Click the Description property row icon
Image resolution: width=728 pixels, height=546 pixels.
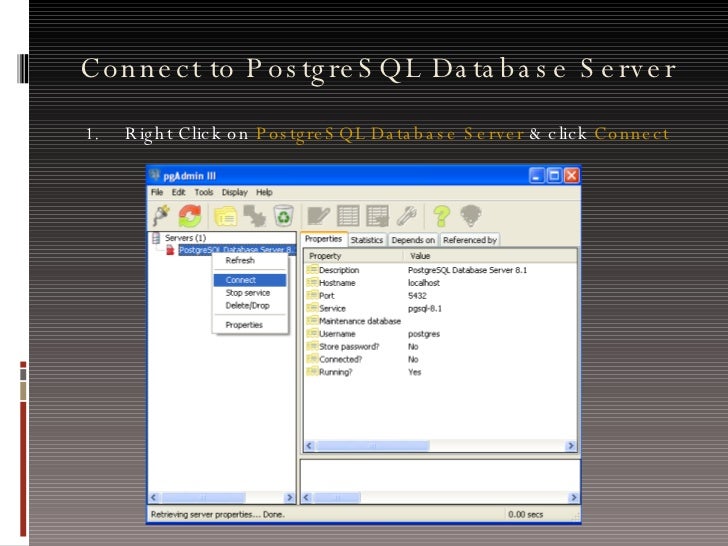point(312,270)
